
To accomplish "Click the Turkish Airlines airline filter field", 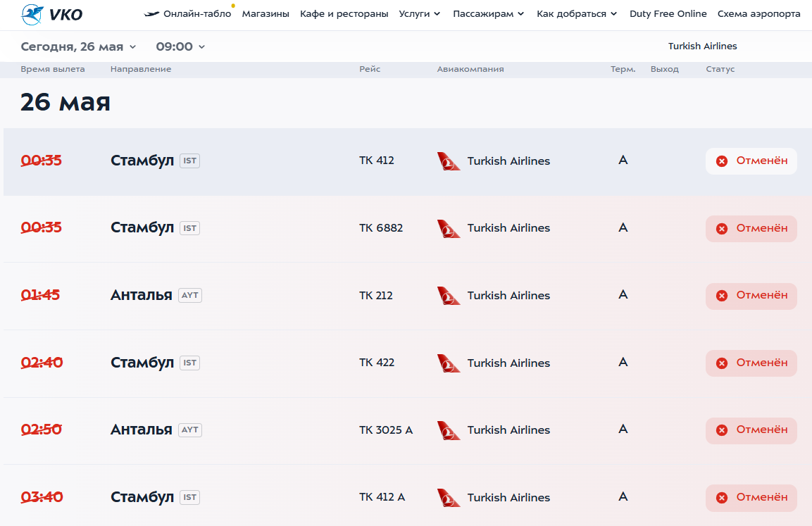I will pyautogui.click(x=702, y=46).
